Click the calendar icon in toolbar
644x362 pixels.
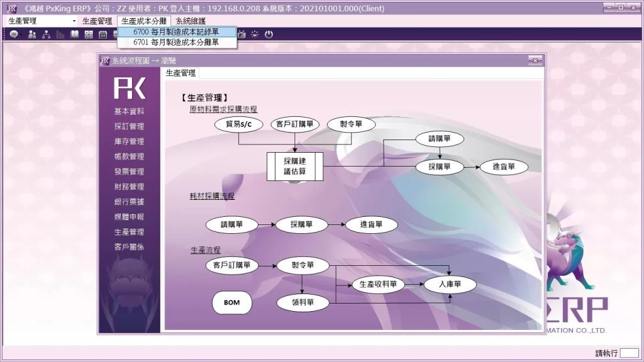click(x=103, y=35)
